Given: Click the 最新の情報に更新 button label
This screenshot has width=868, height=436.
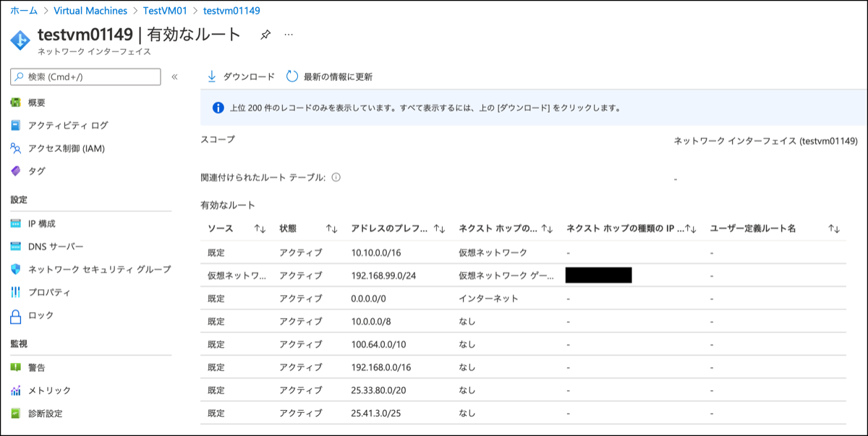Looking at the screenshot, I should [338, 77].
